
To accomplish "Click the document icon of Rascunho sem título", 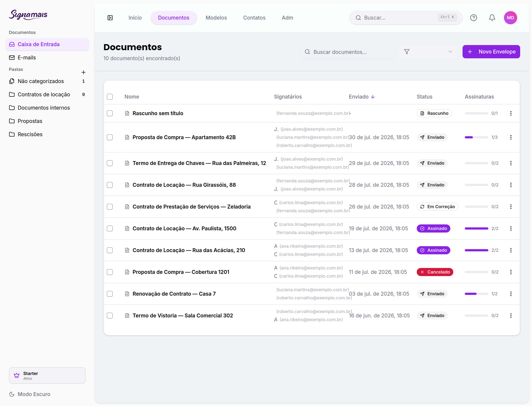I will pos(127,113).
